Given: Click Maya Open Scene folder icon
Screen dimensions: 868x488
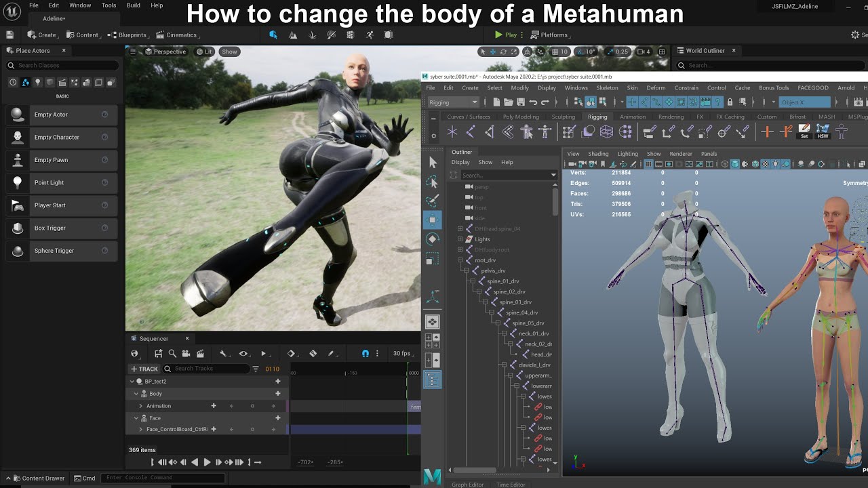Looking at the screenshot, I should 508,102.
